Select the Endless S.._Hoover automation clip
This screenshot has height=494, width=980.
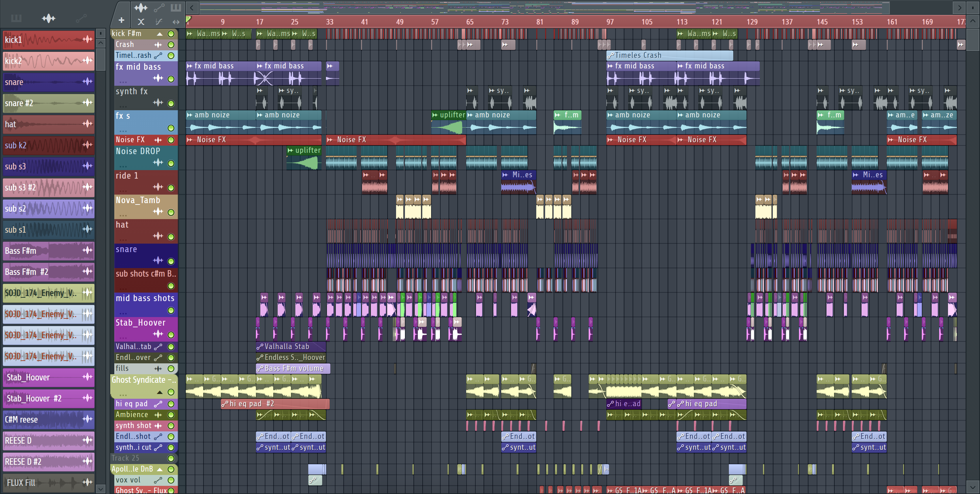pyautogui.click(x=291, y=358)
